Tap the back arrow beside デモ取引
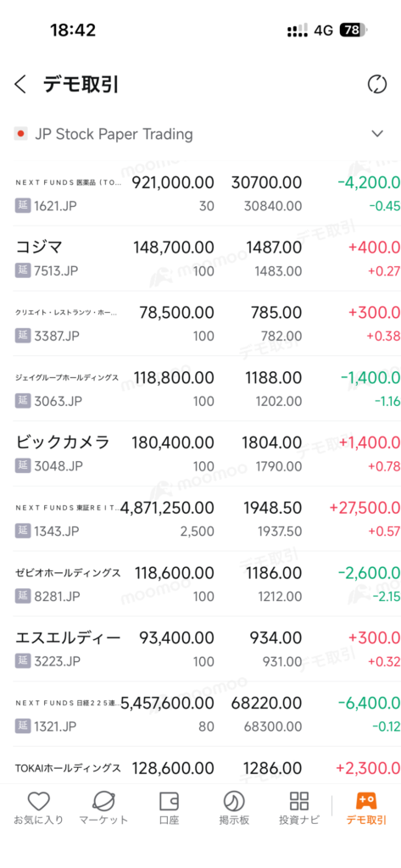This screenshot has height=868, width=401. pos(20,85)
